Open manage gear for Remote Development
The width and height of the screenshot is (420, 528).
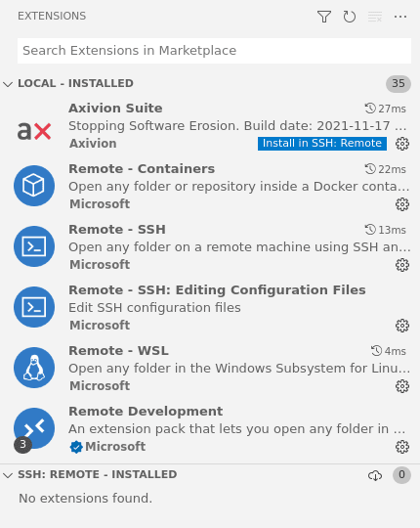point(402,447)
